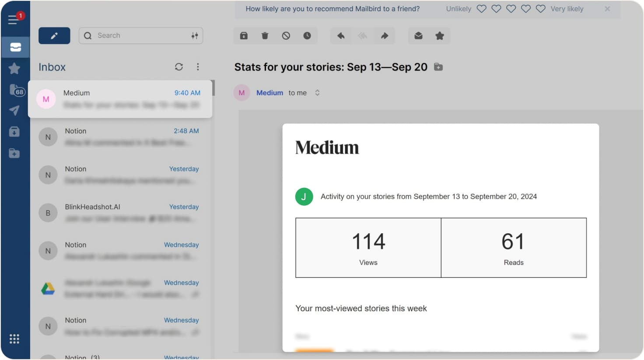Open the search filter options
The image size is (644, 360).
195,35
